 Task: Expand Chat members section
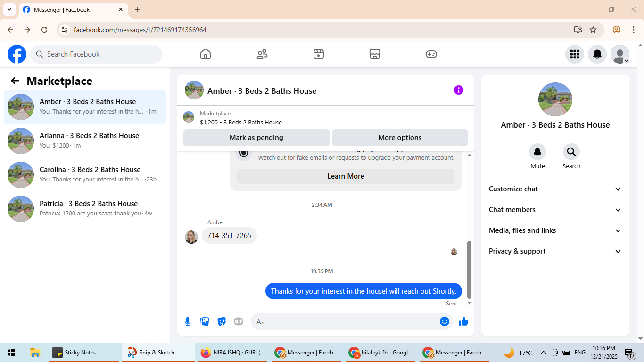(555, 210)
